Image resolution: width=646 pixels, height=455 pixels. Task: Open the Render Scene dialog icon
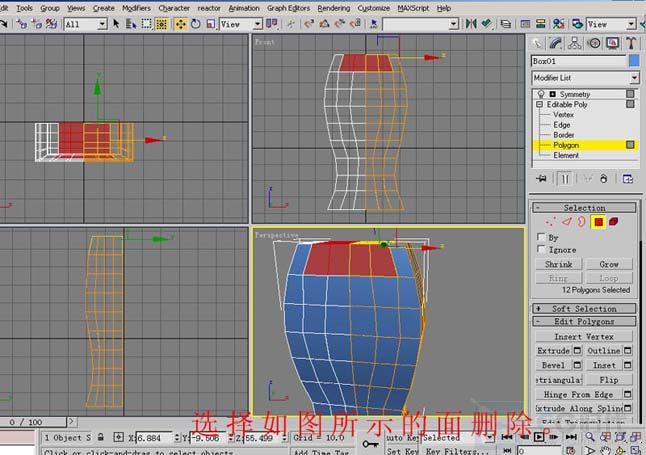(578, 24)
